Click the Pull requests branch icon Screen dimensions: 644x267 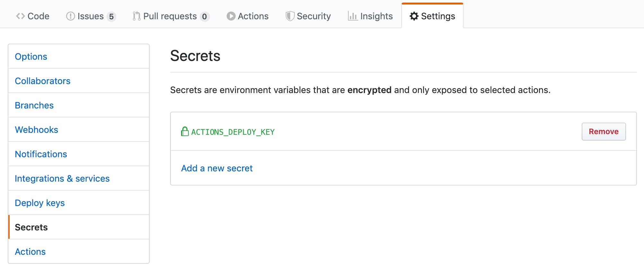[136, 16]
